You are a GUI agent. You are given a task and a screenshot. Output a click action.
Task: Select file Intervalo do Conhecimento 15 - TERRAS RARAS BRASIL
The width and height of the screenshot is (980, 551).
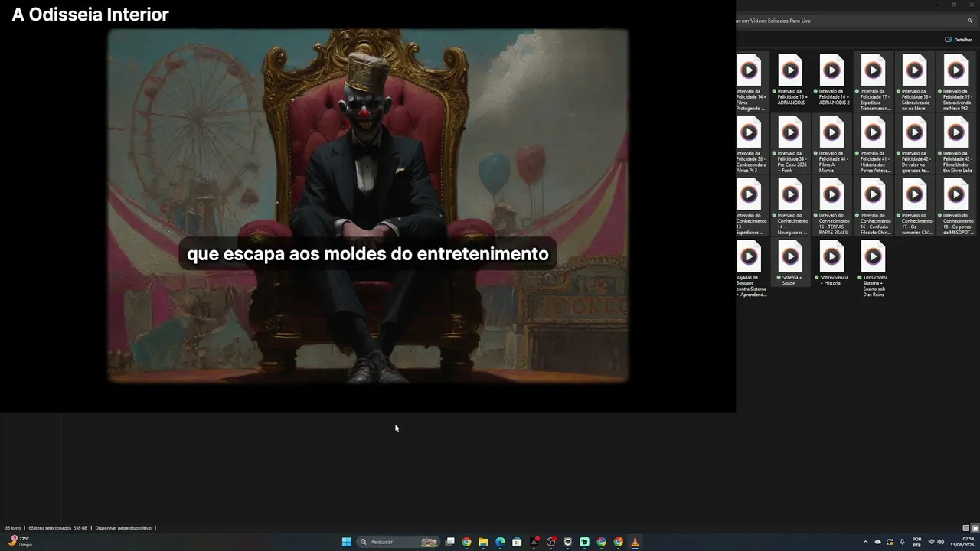coord(832,207)
